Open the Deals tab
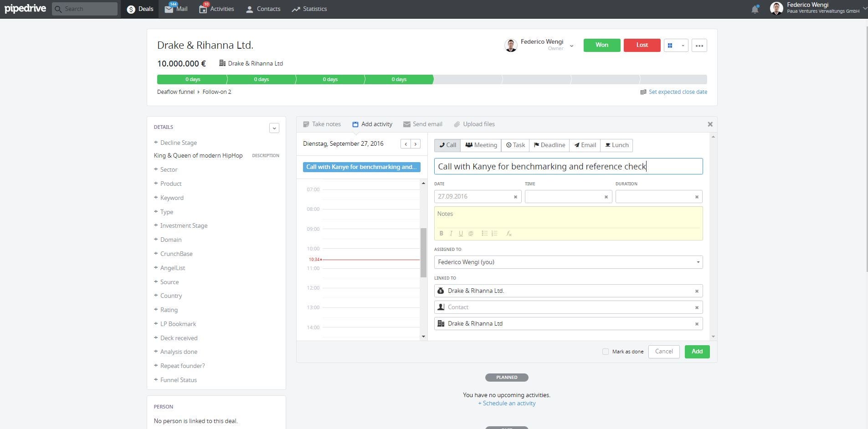The height and width of the screenshot is (429, 868). click(140, 9)
